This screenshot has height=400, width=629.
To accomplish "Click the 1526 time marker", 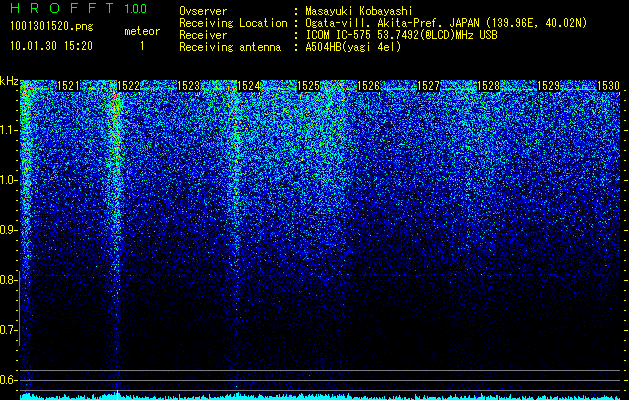I will (368, 86).
